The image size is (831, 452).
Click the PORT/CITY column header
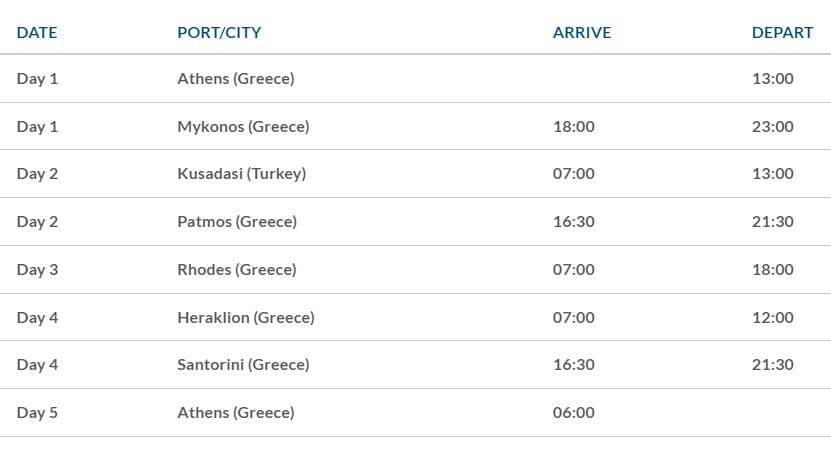point(219,33)
